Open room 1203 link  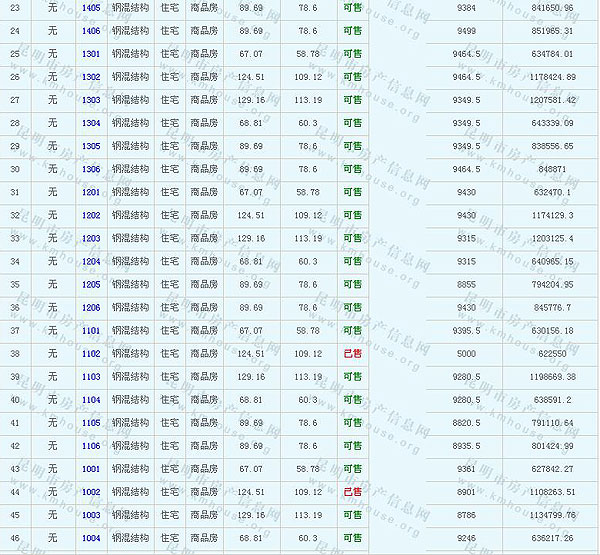point(90,238)
